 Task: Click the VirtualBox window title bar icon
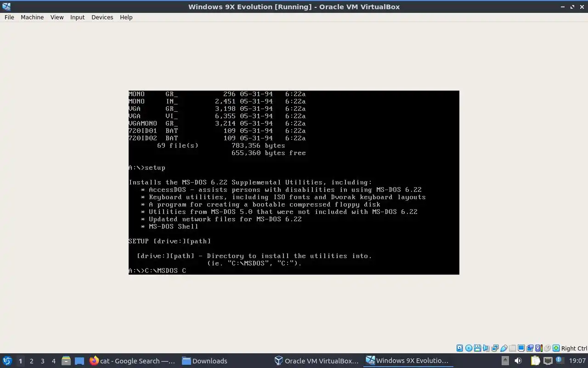[x=6, y=6]
